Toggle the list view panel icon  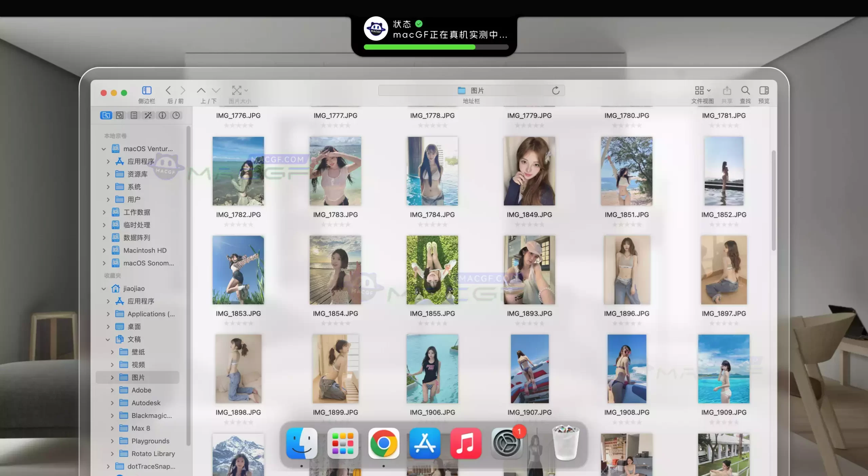134,115
